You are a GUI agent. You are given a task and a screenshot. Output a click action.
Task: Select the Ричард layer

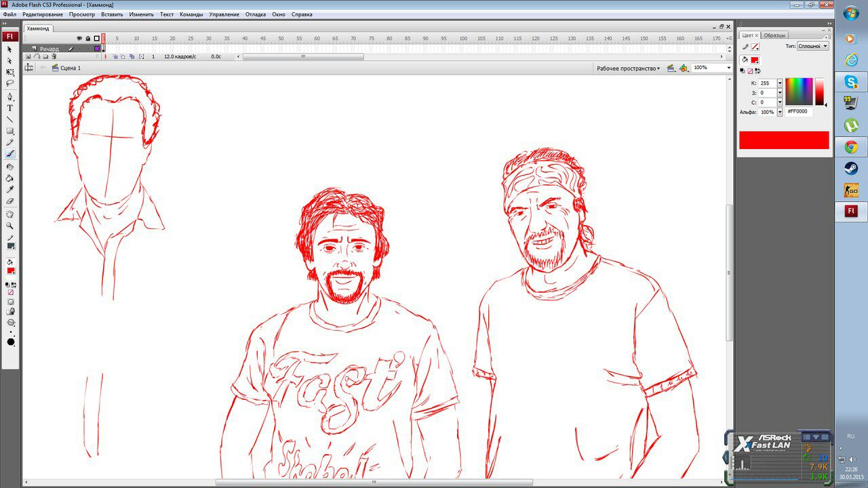click(50, 49)
